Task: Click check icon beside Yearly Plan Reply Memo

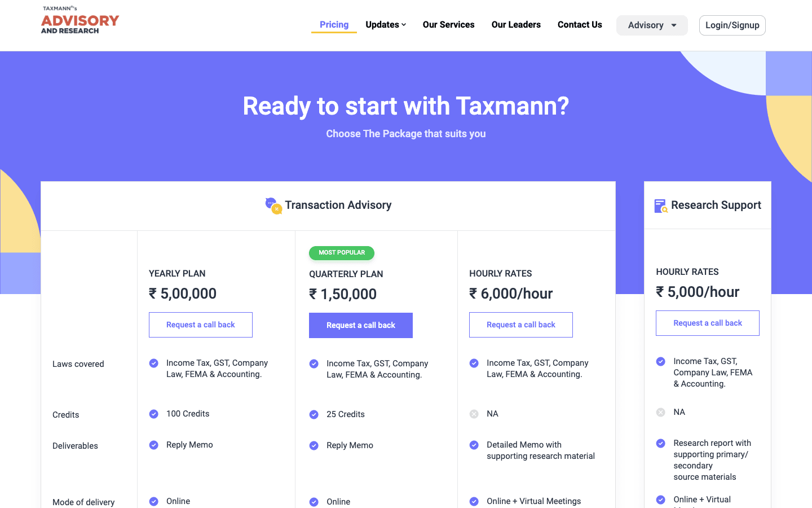Action: pyautogui.click(x=154, y=445)
